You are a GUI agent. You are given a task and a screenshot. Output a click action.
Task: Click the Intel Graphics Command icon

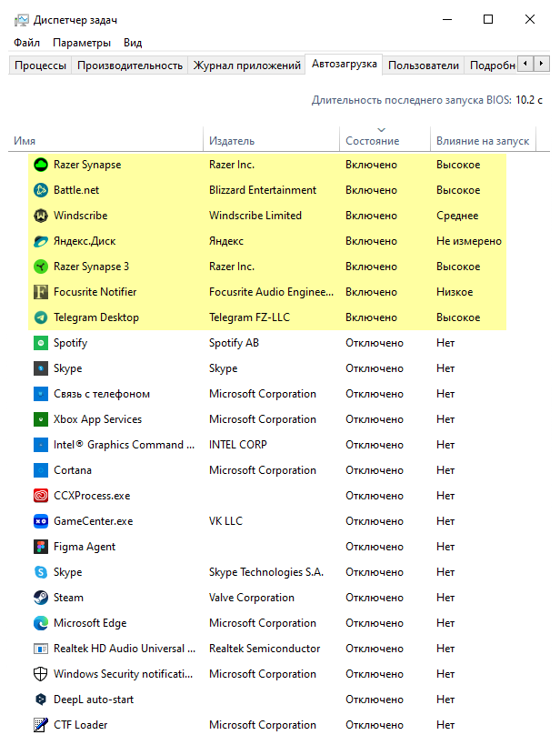[x=41, y=445]
